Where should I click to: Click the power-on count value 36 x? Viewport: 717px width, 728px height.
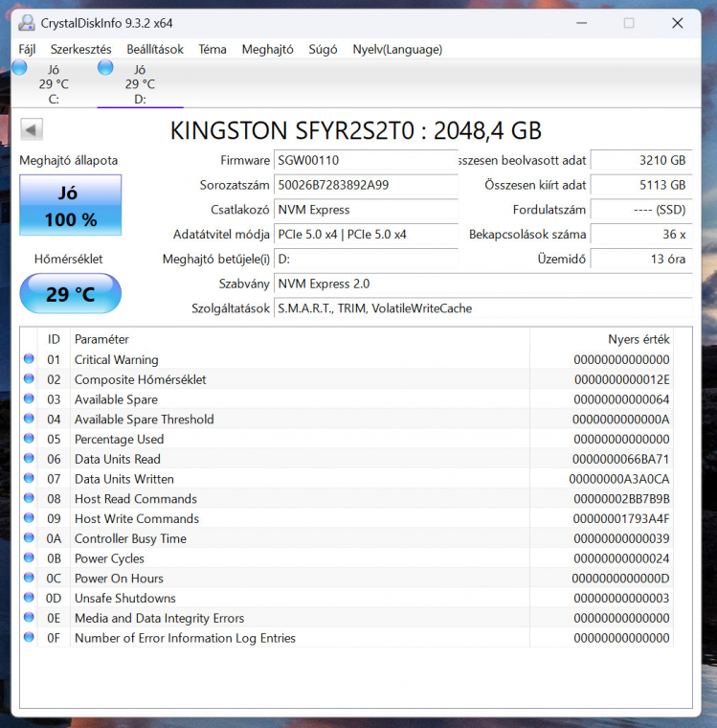pyautogui.click(x=640, y=234)
